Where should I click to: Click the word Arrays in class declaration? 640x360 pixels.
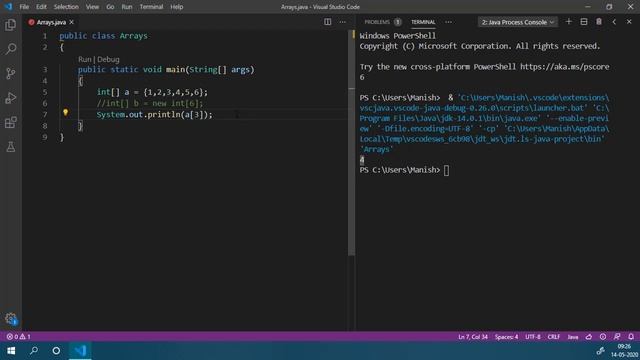133,36
